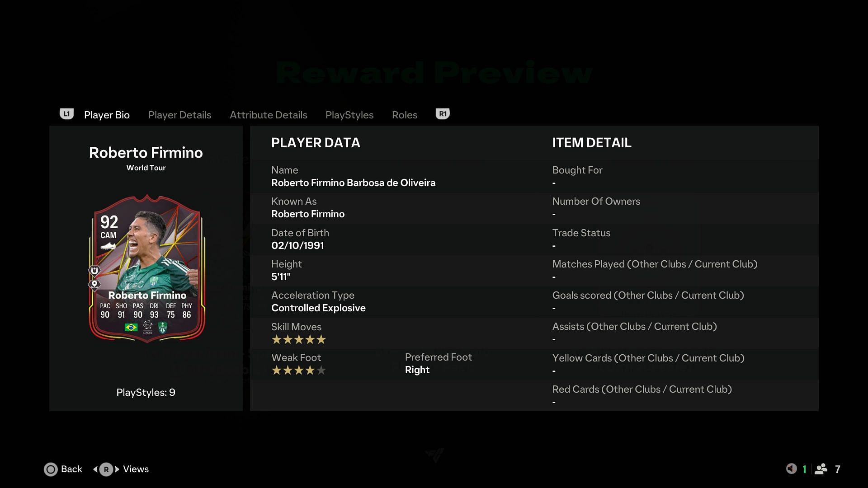
Task: Select the Player Details tab
Action: [x=179, y=114]
